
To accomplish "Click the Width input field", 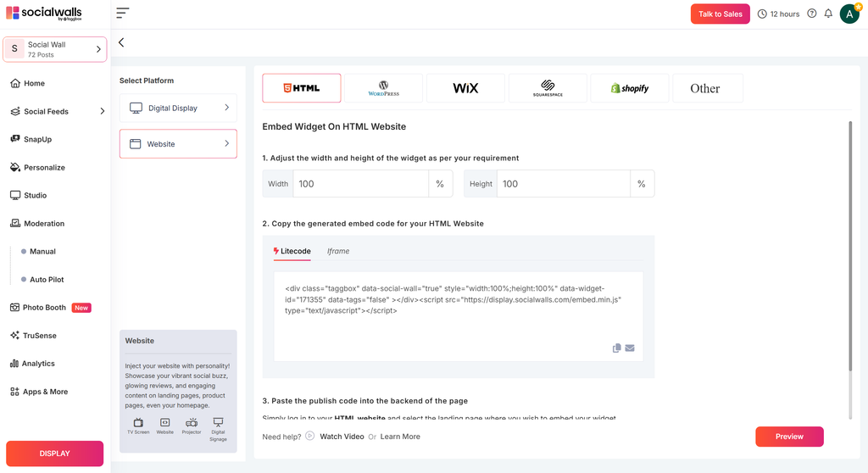I will [361, 184].
